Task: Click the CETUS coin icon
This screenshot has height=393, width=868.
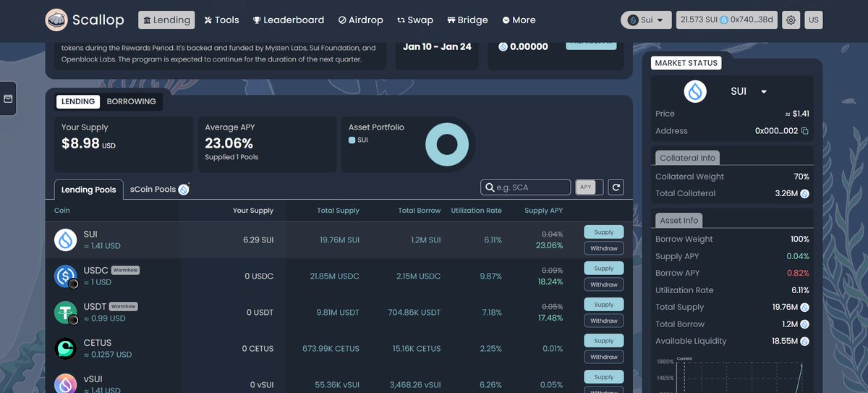Action: coord(66,348)
